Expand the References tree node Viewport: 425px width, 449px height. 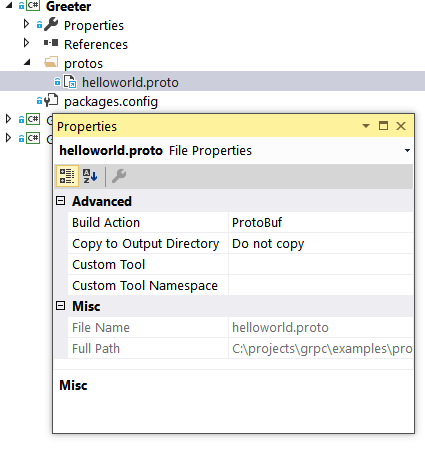[26, 43]
